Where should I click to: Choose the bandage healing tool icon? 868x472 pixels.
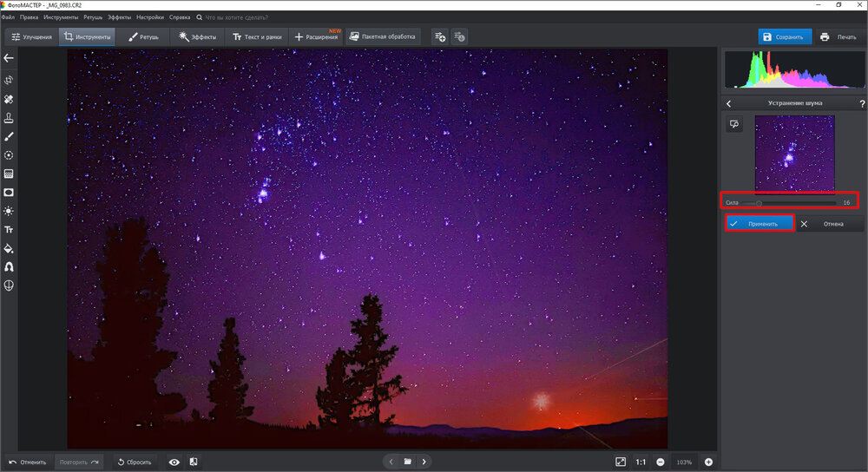9,100
